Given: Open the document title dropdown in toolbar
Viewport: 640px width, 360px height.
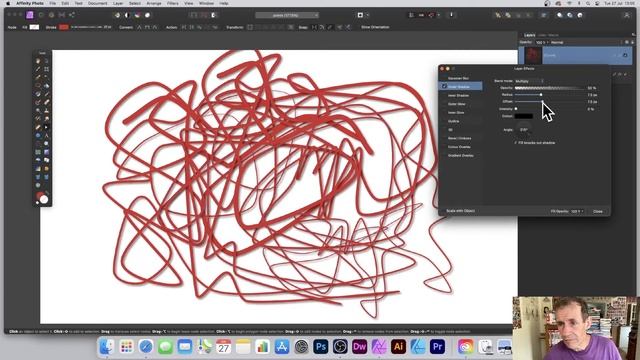Looking at the screenshot, I should click(287, 15).
